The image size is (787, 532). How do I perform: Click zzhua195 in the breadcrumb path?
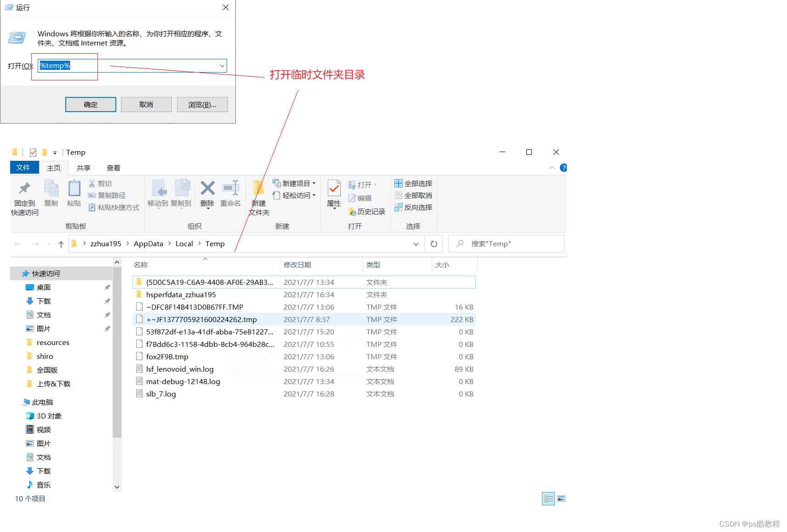coord(106,244)
